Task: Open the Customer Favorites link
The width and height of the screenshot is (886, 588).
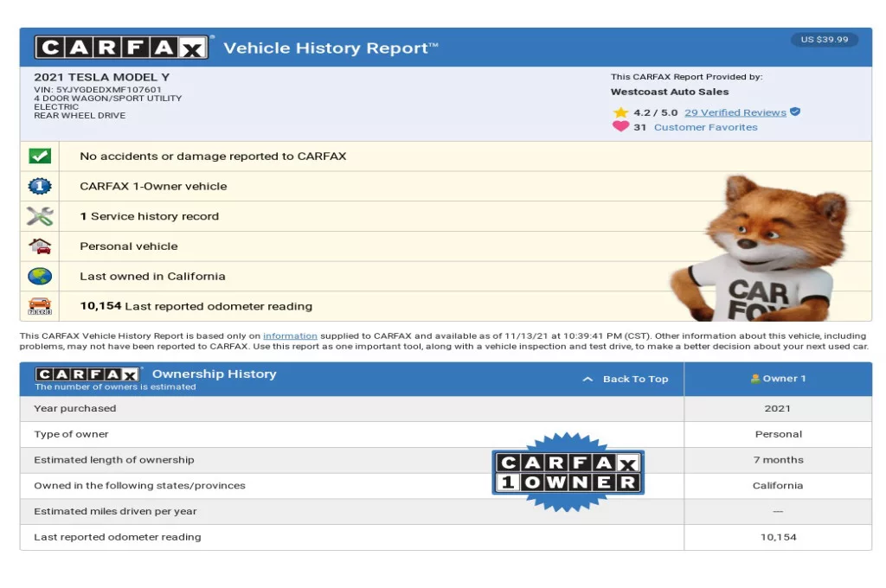Action: click(x=705, y=127)
